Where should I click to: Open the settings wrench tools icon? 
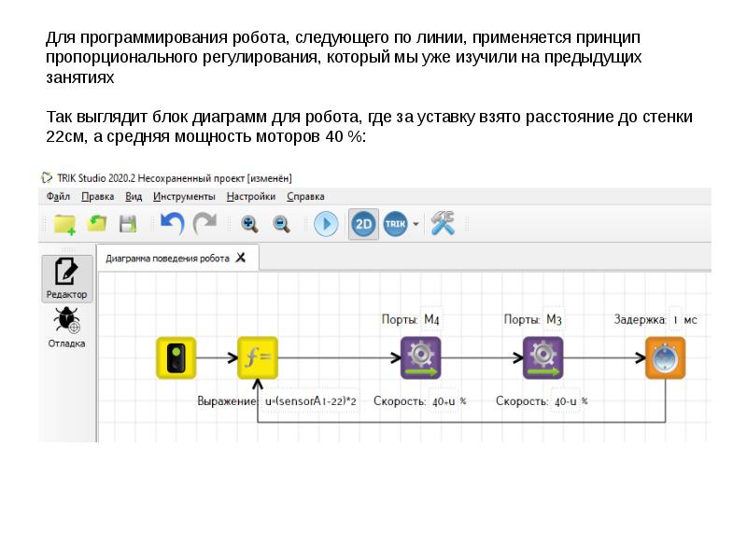[442, 224]
